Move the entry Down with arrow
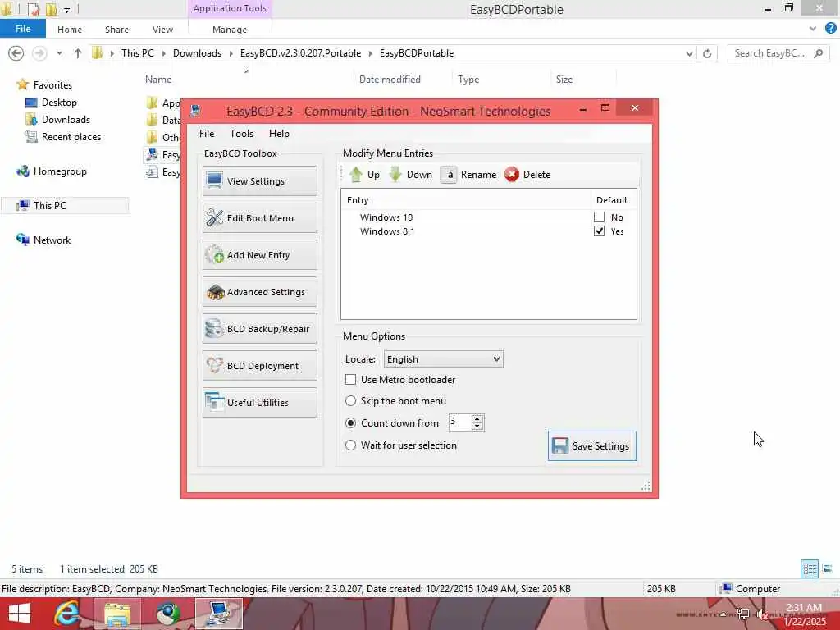The height and width of the screenshot is (630, 840). coord(411,175)
